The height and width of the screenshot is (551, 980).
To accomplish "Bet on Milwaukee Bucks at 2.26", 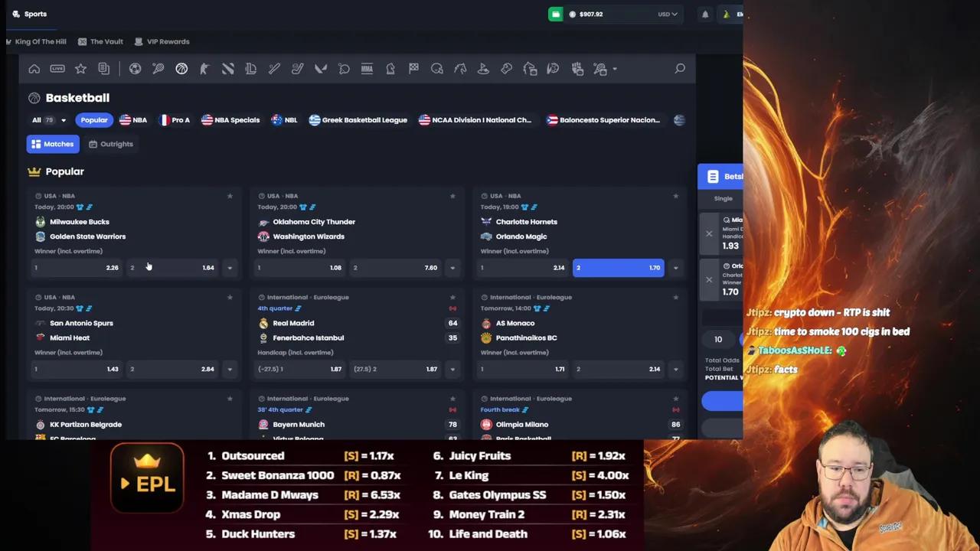I will (x=77, y=268).
